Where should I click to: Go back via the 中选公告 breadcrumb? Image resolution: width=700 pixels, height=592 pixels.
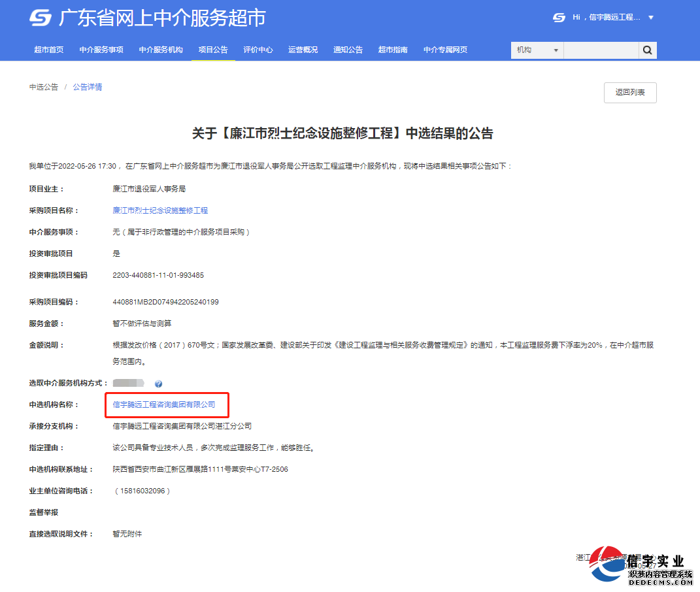(x=43, y=86)
